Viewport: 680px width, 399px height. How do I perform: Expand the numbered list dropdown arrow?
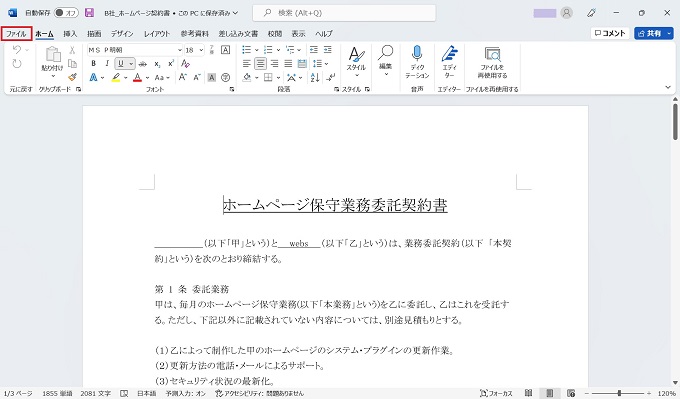pyautogui.click(x=278, y=50)
